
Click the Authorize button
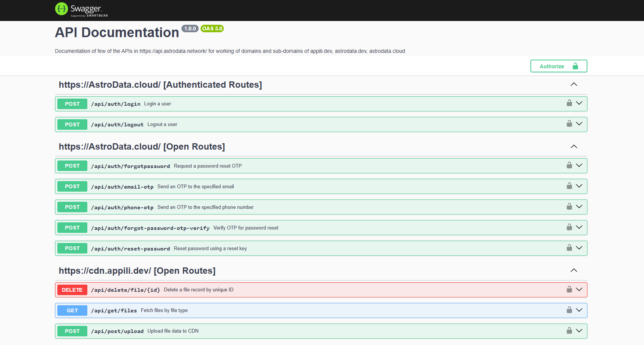pos(559,66)
